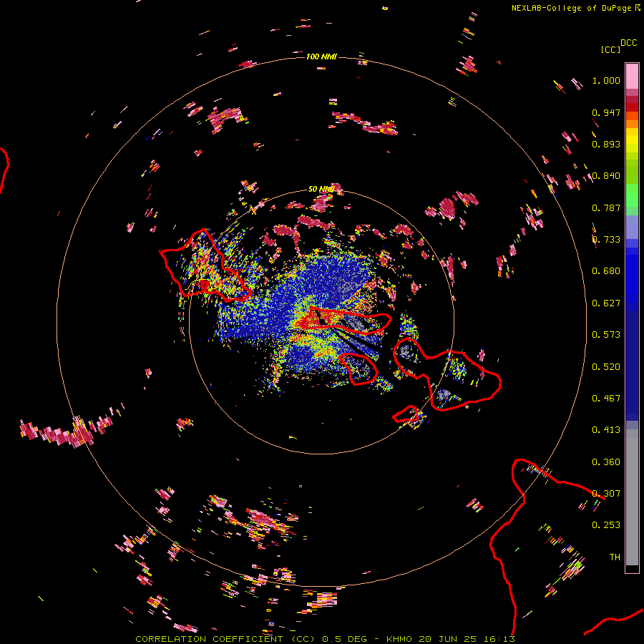Select the 0.360 color scale value
This screenshot has width=644, height=644.
pos(606,462)
